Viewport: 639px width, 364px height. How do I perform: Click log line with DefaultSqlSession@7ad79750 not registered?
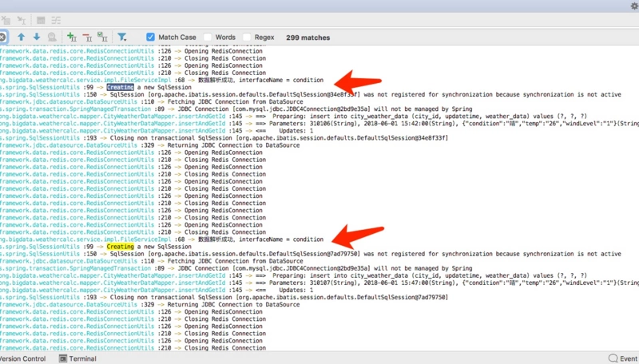point(311,254)
